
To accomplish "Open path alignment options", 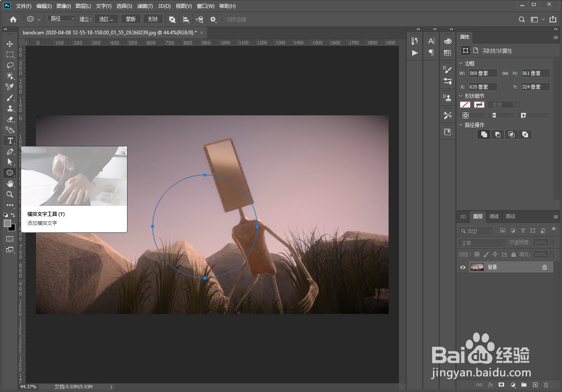I will pyautogui.click(x=186, y=19).
